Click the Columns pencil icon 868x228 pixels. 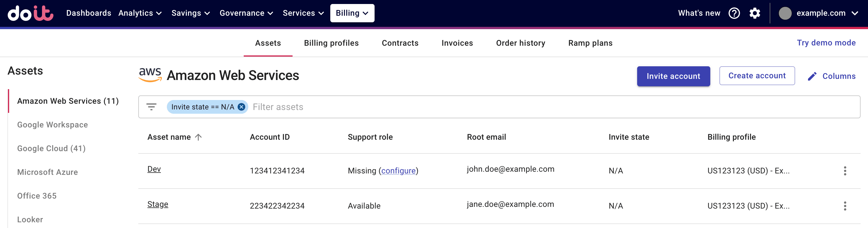click(x=812, y=76)
